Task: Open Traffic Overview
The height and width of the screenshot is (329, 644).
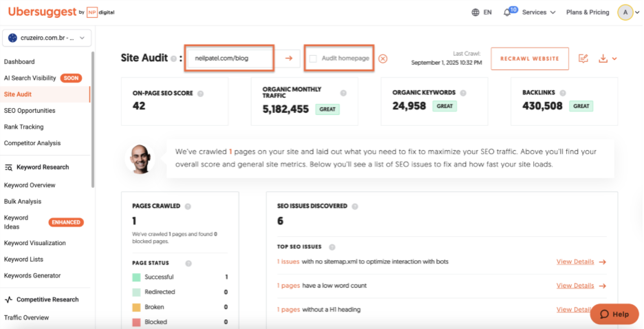Action: (x=26, y=317)
